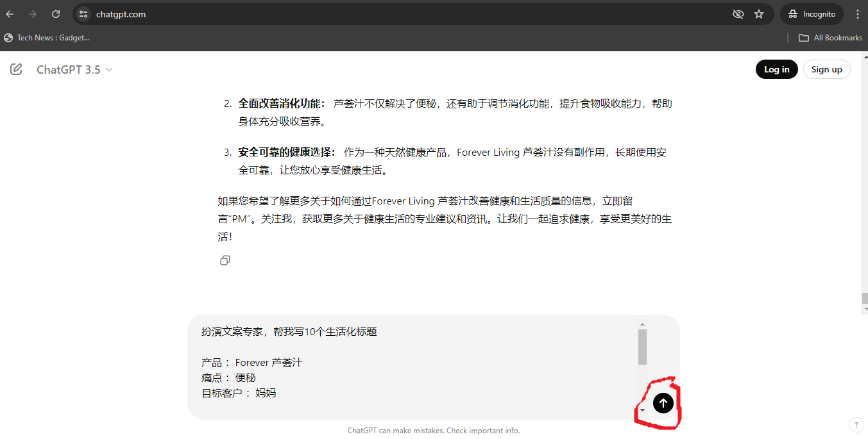Click the textarea scrollbar thumb
The width and height of the screenshot is (868, 439).
pyautogui.click(x=642, y=347)
